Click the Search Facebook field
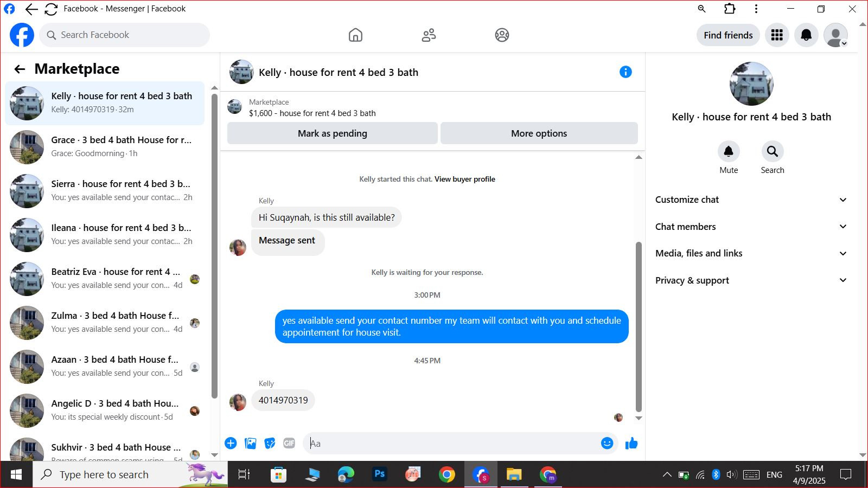Screen dimensions: 868x488 124,35
